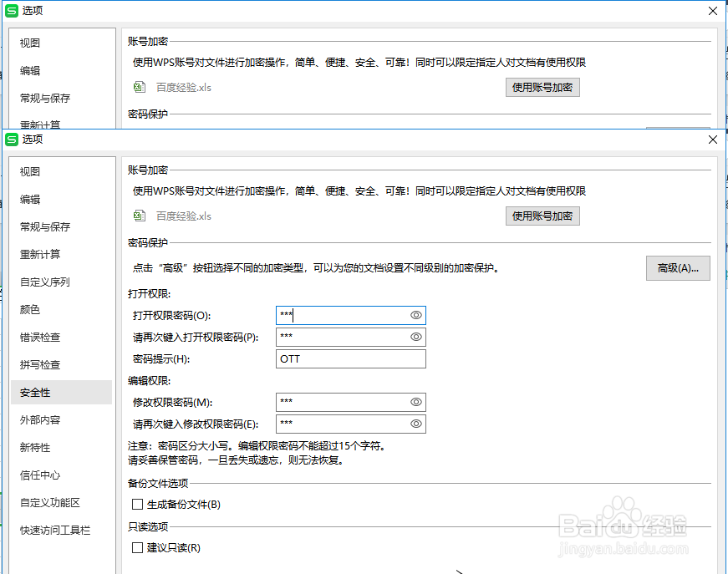Show password via eye icon in 打开权限密码 field
This screenshot has height=574, width=728.
click(x=415, y=315)
